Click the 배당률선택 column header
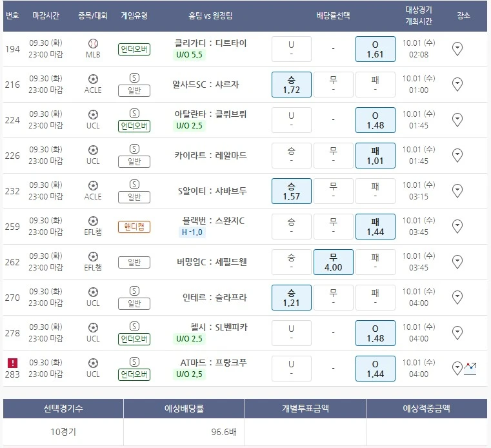The width and height of the screenshot is (491, 448). click(333, 16)
